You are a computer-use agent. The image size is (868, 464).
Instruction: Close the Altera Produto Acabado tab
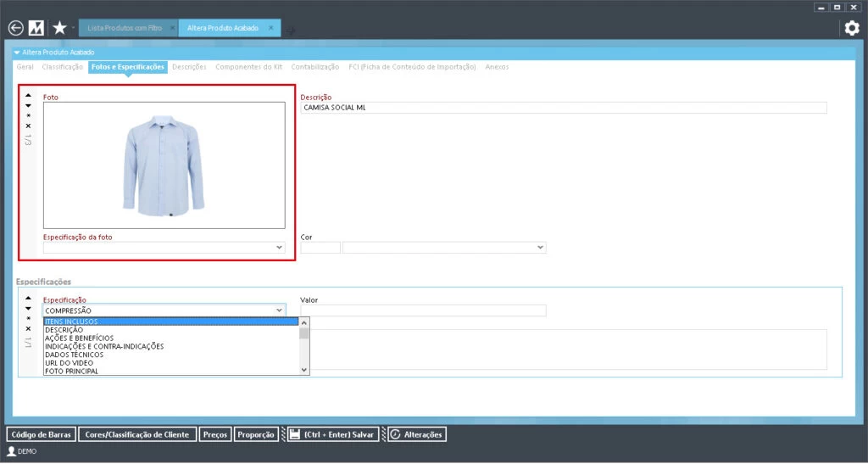pyautogui.click(x=271, y=27)
